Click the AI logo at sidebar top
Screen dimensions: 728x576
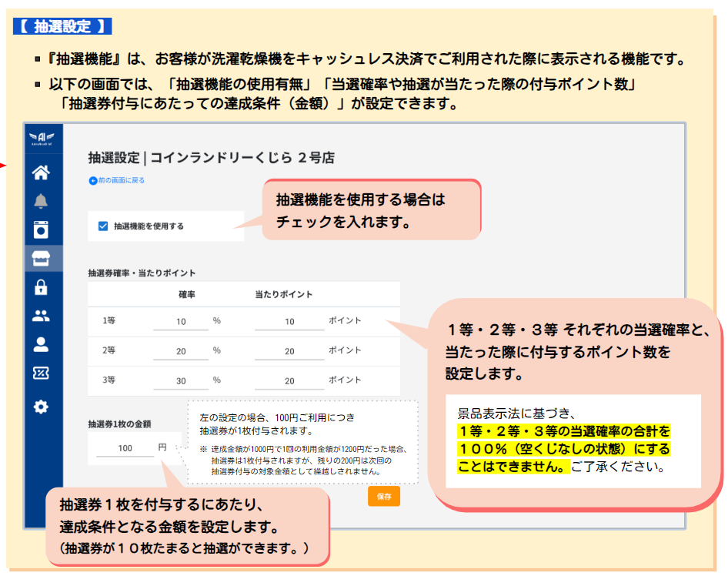click(x=42, y=138)
